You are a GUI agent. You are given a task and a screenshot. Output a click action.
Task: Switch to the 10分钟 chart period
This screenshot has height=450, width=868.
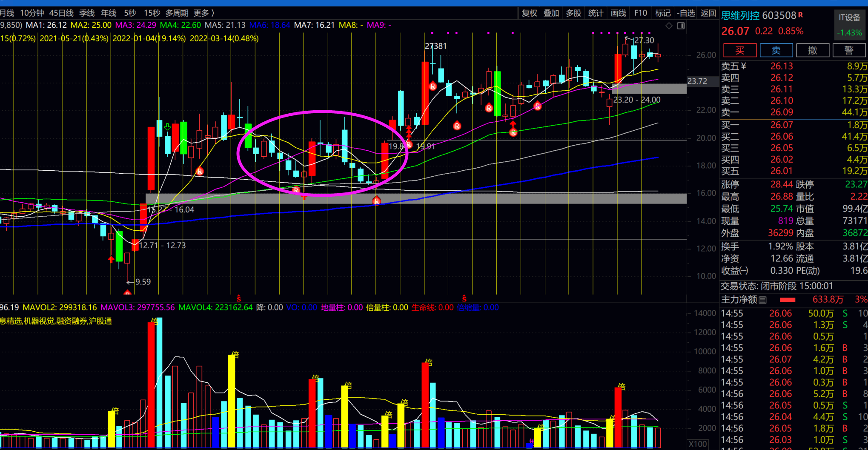coord(32,13)
